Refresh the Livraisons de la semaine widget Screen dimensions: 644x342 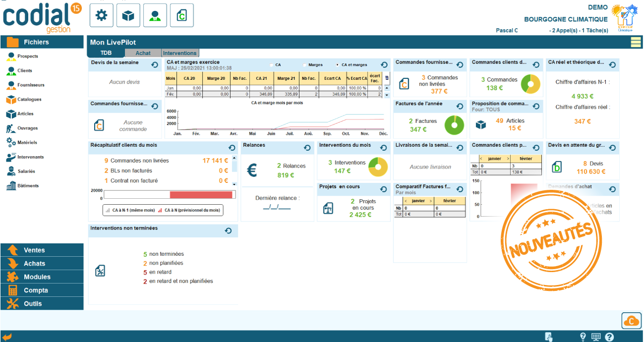tap(460, 148)
